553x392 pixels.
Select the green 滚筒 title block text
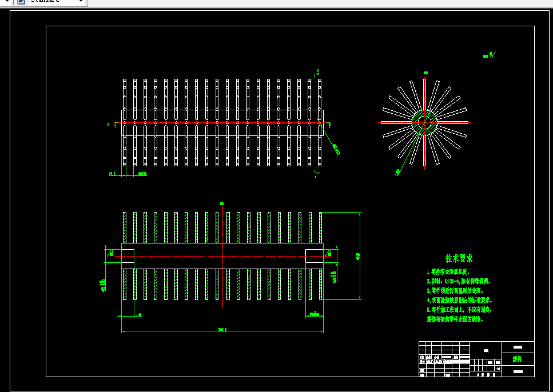518,359
